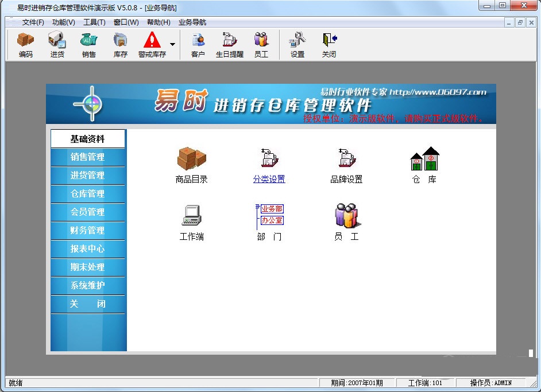Click the 分类设置 underlined link text
The width and height of the screenshot is (541, 392).
[269, 179]
